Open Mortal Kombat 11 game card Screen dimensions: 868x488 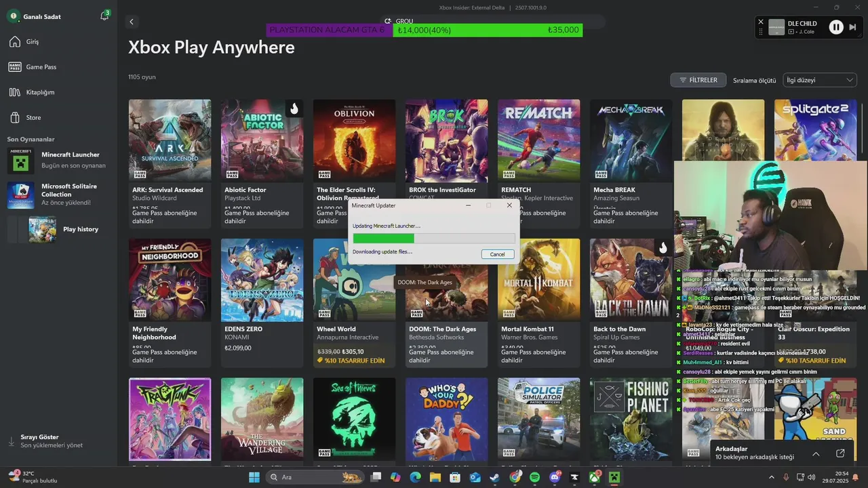click(538, 303)
